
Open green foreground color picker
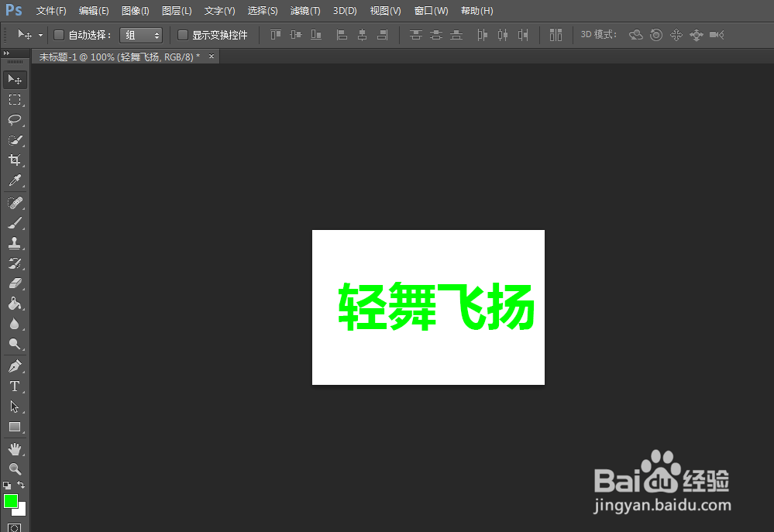[x=10, y=501]
